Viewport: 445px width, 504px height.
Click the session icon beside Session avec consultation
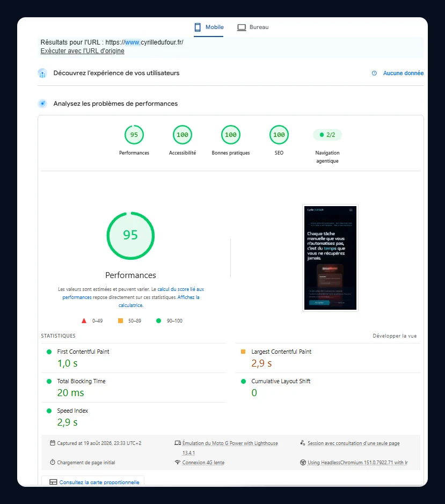pyautogui.click(x=303, y=443)
